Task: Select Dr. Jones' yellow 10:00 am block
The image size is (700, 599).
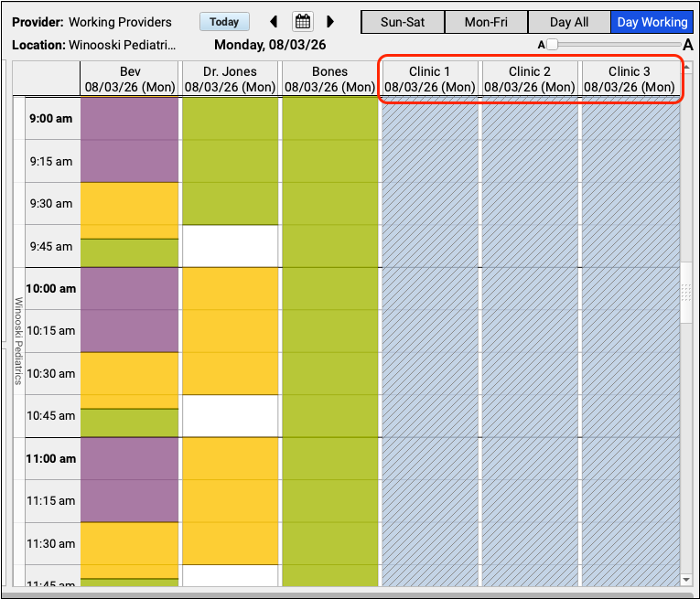Action: 230,331
